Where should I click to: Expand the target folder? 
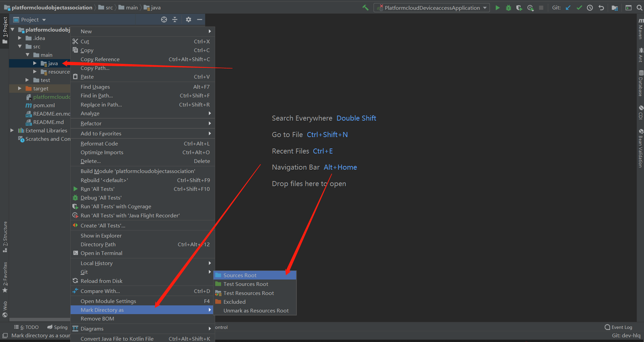pos(19,88)
